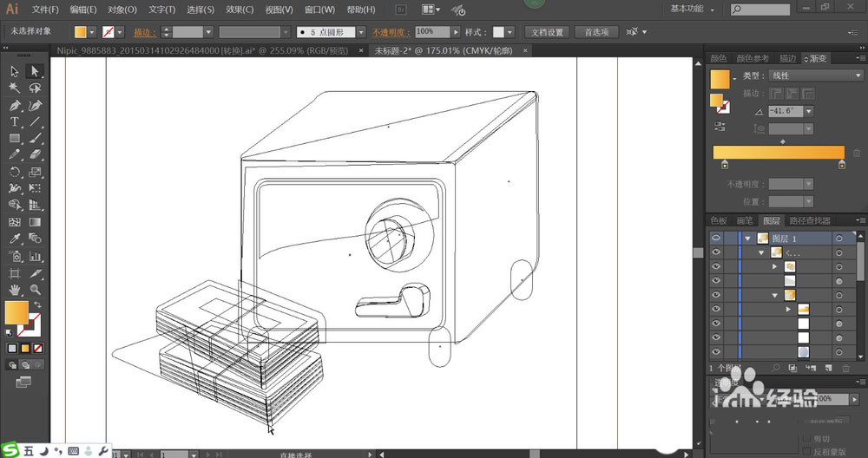
Task: Select the Zoom magnifier tool
Action: pyautogui.click(x=35, y=289)
